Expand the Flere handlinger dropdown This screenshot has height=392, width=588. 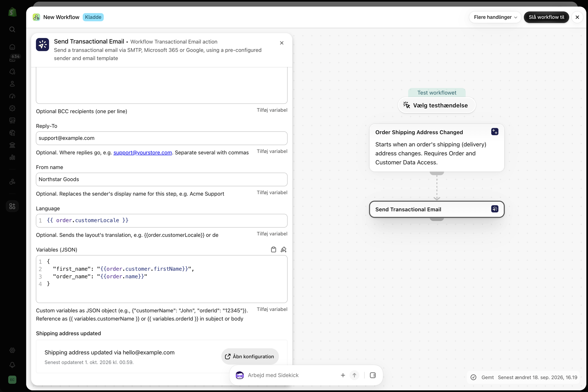coord(495,17)
